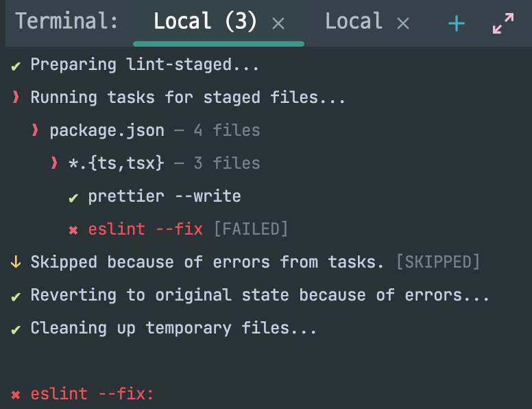Click the red chevron before *.{ts,tsx}
The height and width of the screenshot is (409, 532).
(54, 163)
